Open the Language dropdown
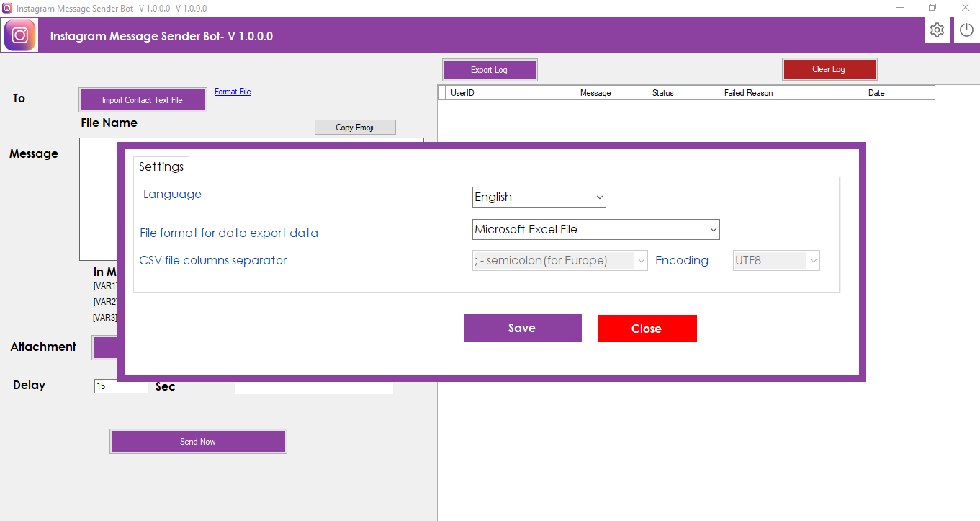Screen dimensions: 980x521 click(539, 197)
